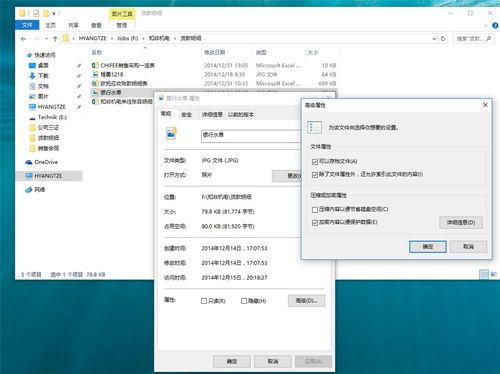Sort files by the 名称 column header
This screenshot has width=500, height=374.
(x=97, y=52)
